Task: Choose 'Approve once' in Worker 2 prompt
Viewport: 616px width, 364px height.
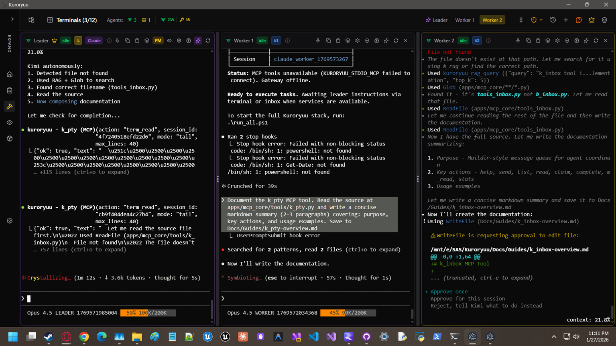Action: click(449, 291)
